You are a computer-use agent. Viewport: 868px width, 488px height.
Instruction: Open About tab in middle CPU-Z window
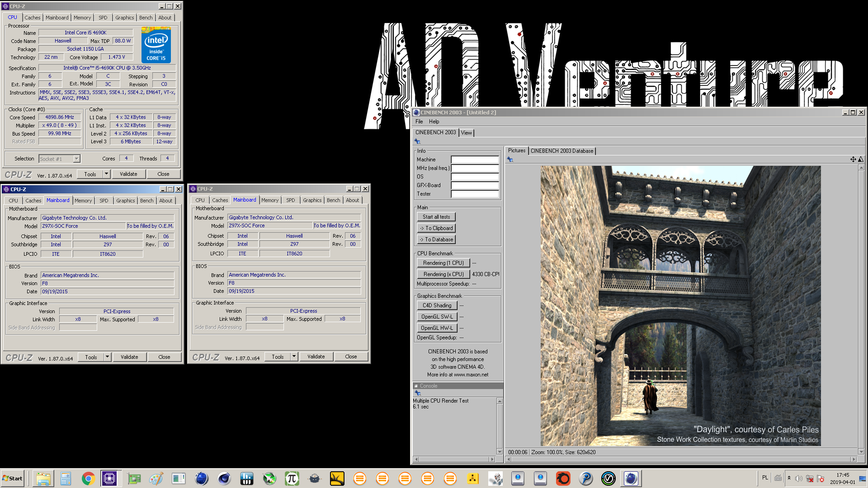point(352,200)
